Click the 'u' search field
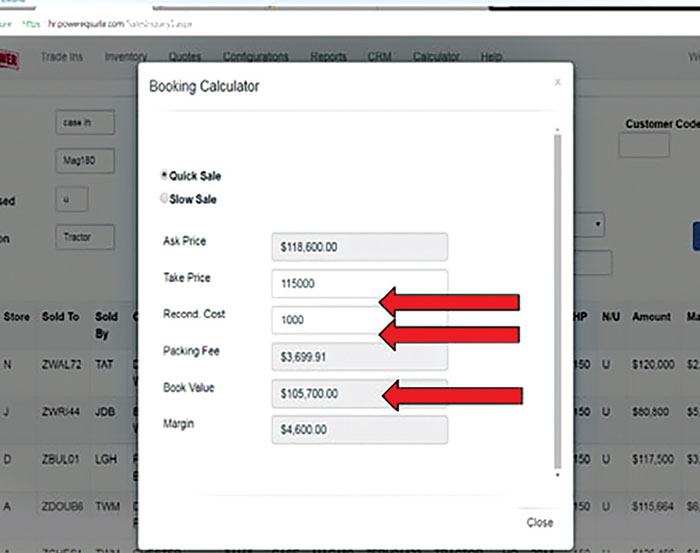The image size is (700, 553). pos(72,199)
